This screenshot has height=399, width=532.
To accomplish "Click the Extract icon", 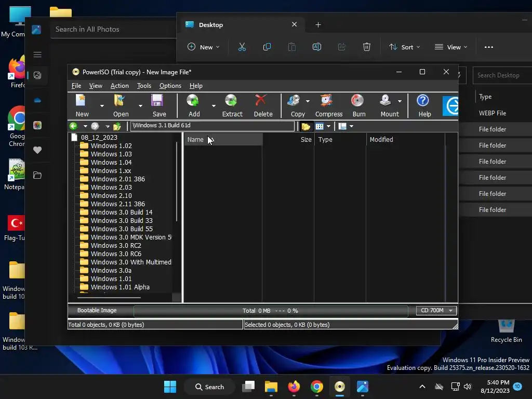I will [x=231, y=101].
